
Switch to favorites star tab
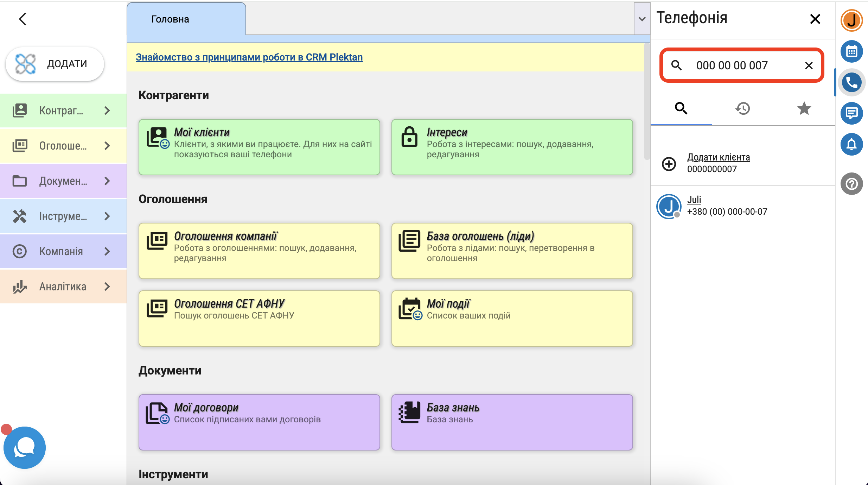click(804, 108)
